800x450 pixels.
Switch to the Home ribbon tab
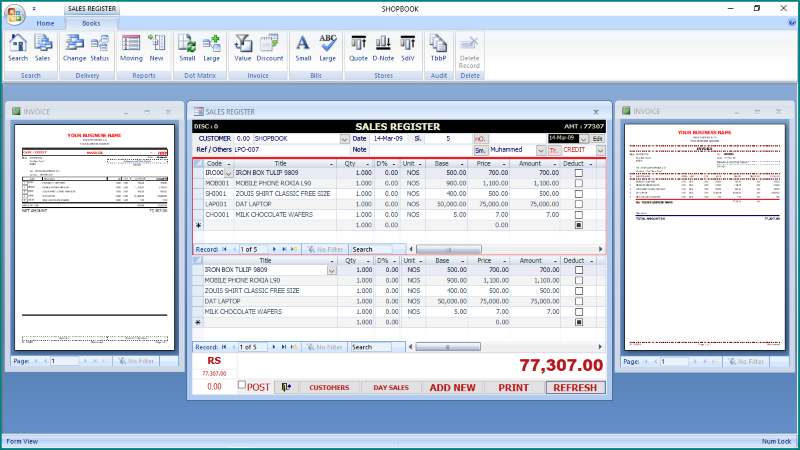(45, 23)
